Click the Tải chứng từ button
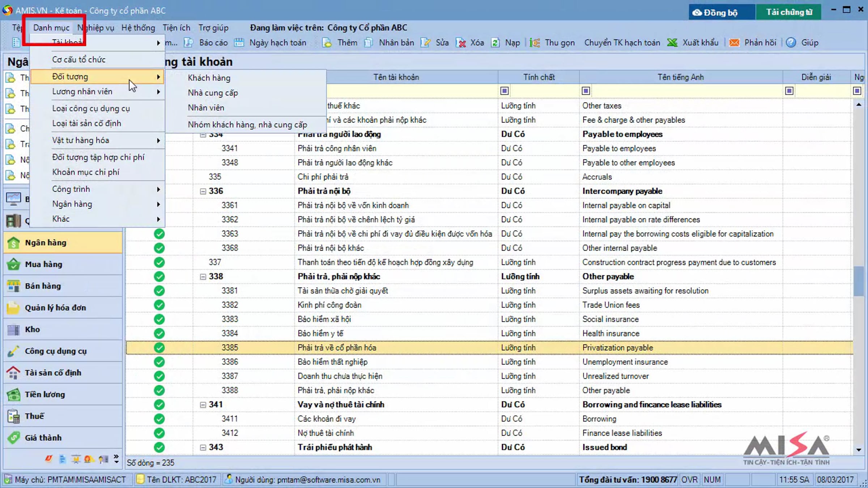The height and width of the screenshot is (488, 868). click(788, 12)
